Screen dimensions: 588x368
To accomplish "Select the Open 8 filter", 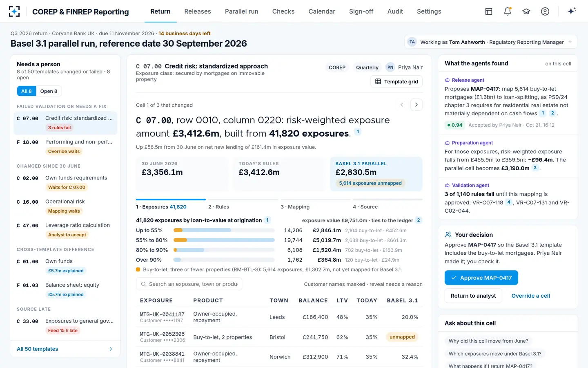I will coord(49,91).
